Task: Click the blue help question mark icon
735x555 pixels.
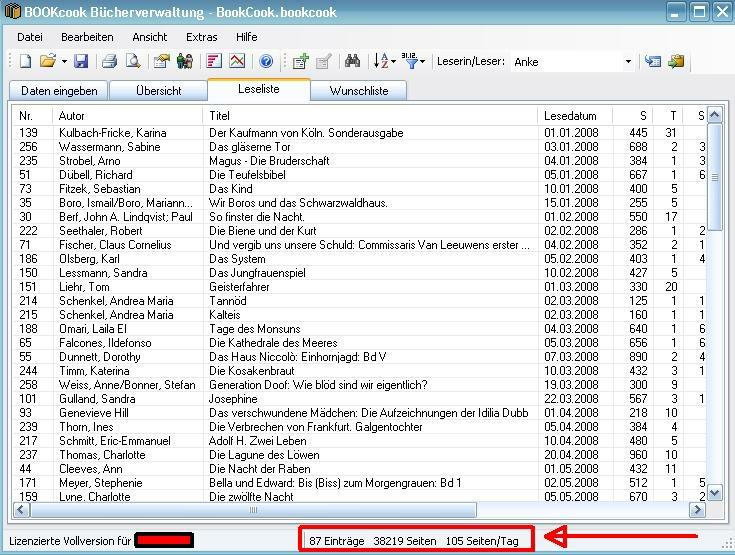Action: tap(266, 62)
